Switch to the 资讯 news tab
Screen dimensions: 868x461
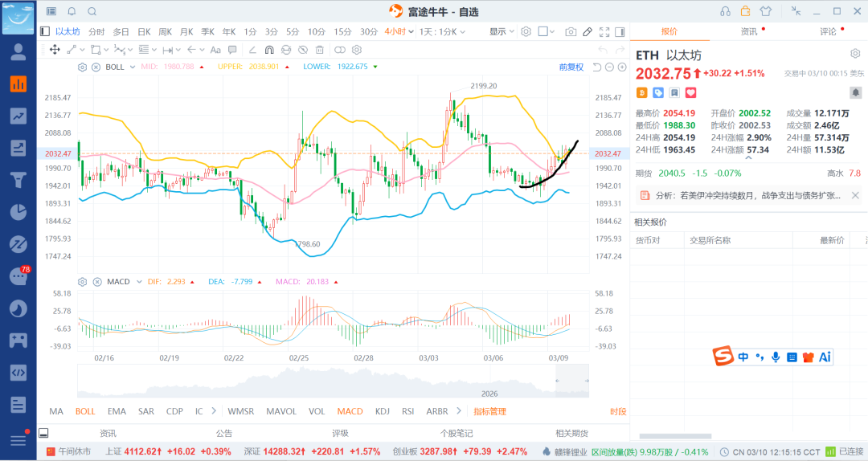[748, 31]
